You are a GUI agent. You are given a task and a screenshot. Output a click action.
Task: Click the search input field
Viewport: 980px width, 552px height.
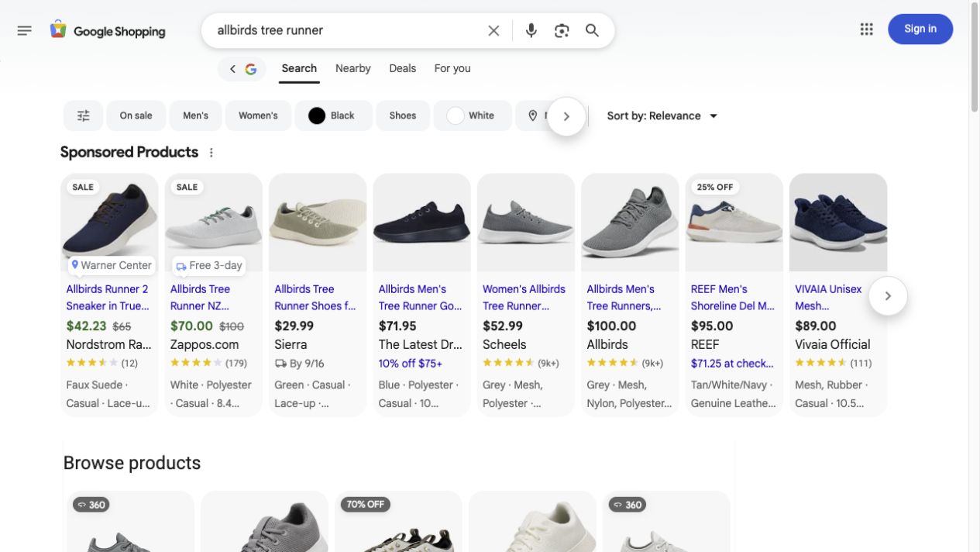click(x=347, y=30)
